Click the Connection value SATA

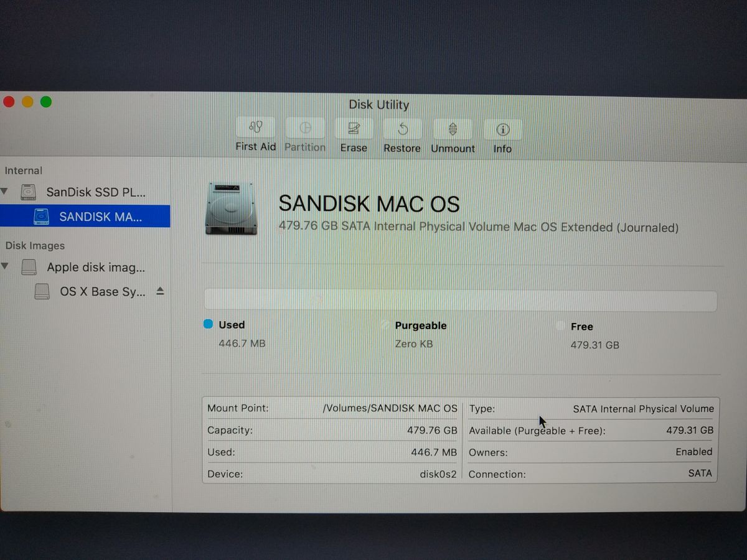pos(700,473)
